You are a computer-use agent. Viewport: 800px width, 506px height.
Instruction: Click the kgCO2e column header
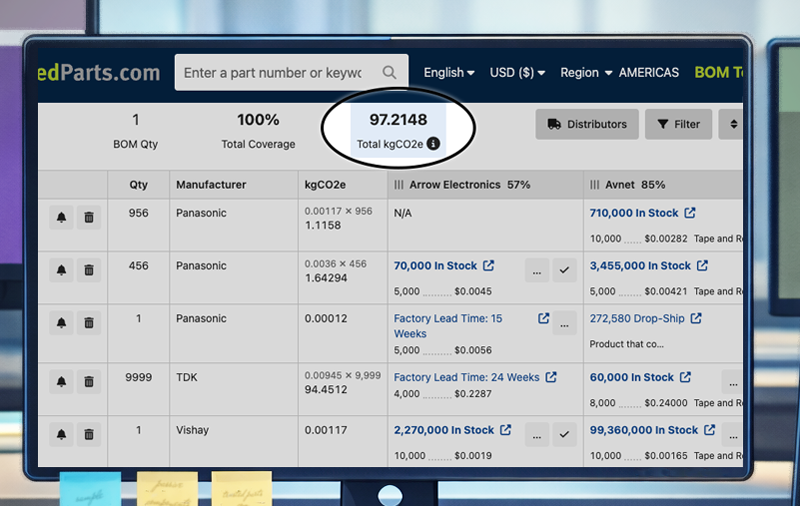pyautogui.click(x=325, y=185)
